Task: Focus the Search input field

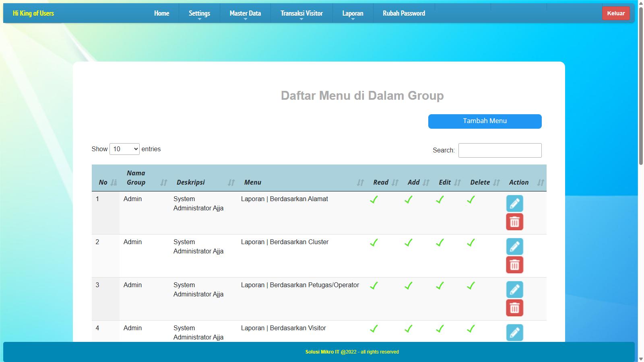Action: coord(500,150)
